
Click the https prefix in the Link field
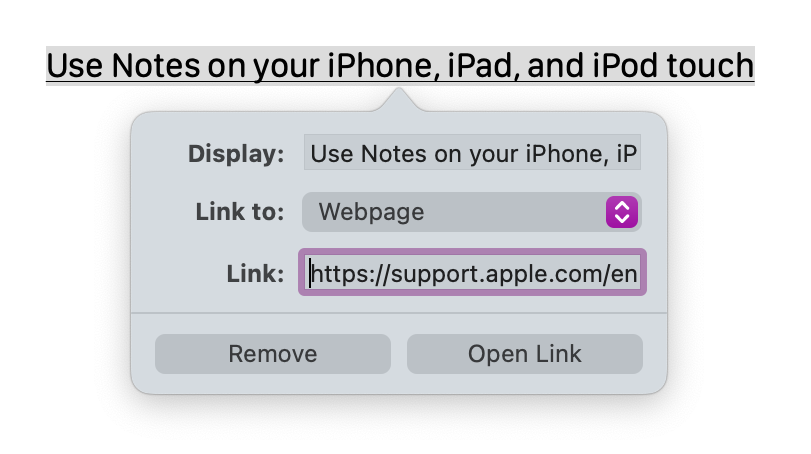point(338,273)
